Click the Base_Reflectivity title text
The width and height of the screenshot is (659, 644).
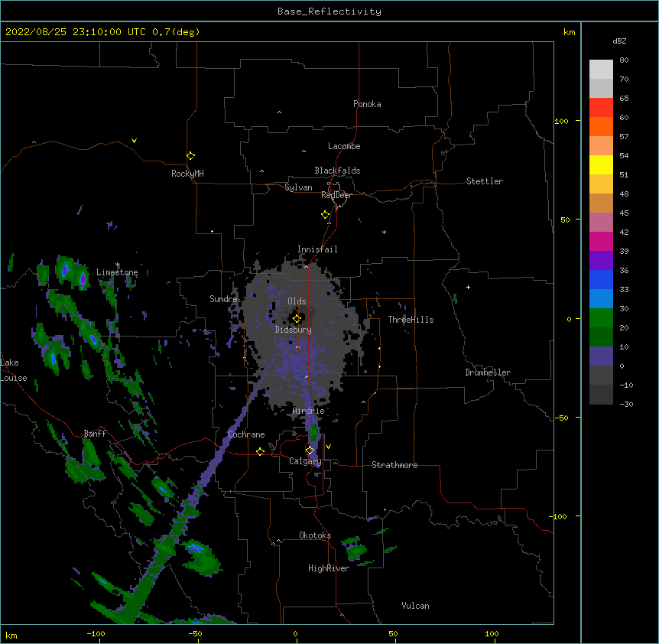tap(329, 11)
